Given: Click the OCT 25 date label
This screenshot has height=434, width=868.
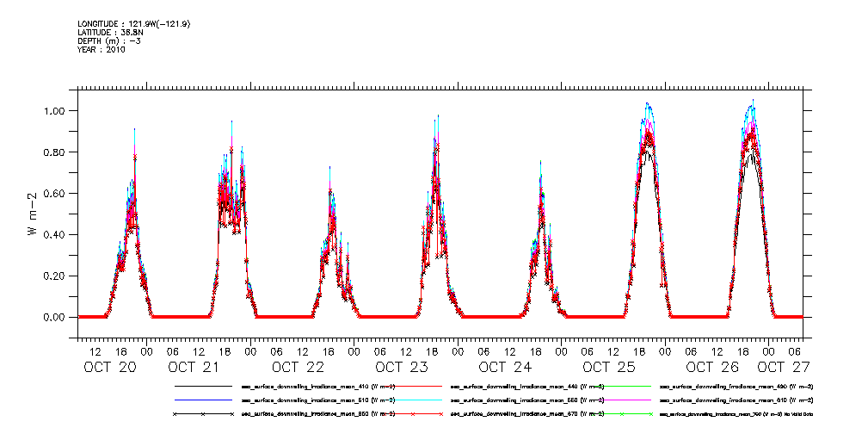Looking at the screenshot, I should pos(609,367).
